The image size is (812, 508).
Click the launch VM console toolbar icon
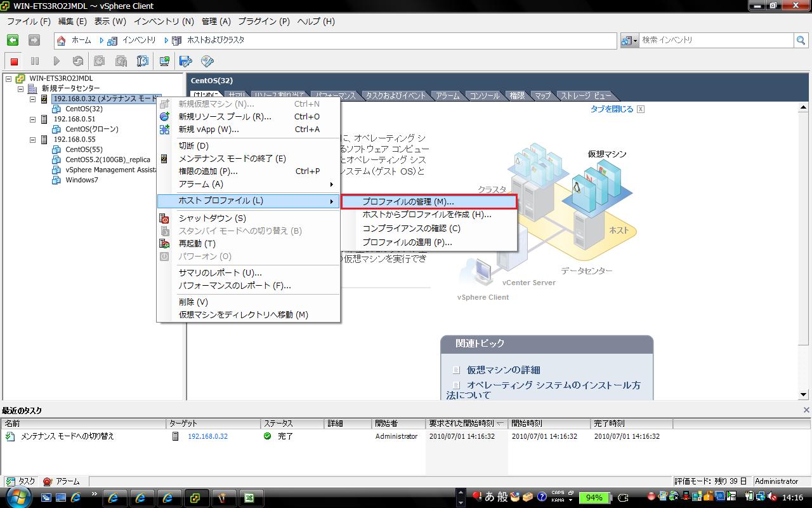tap(164, 61)
